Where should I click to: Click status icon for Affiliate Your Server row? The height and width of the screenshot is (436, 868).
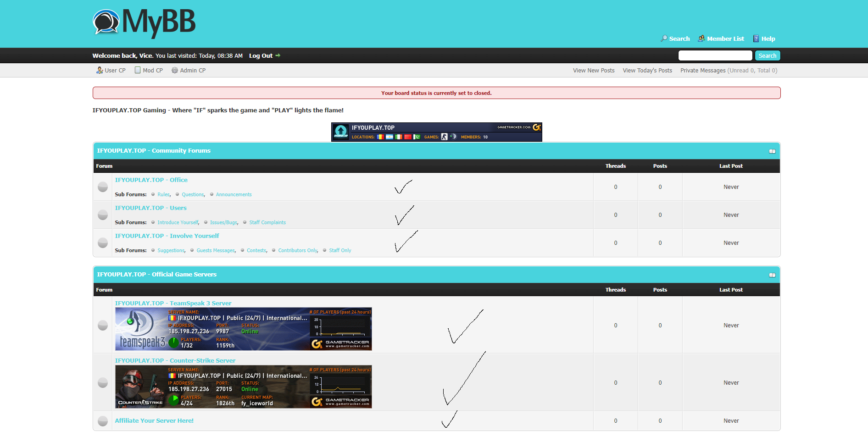coord(103,421)
